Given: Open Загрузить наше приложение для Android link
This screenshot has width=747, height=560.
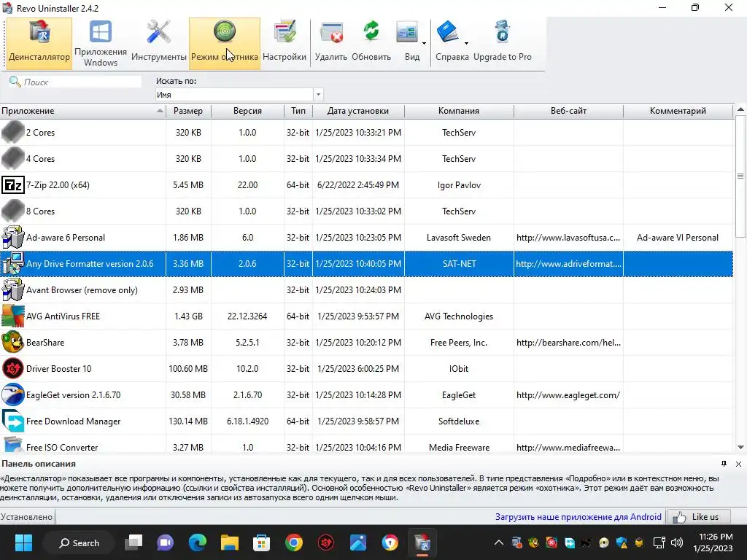Looking at the screenshot, I should coord(578,517).
